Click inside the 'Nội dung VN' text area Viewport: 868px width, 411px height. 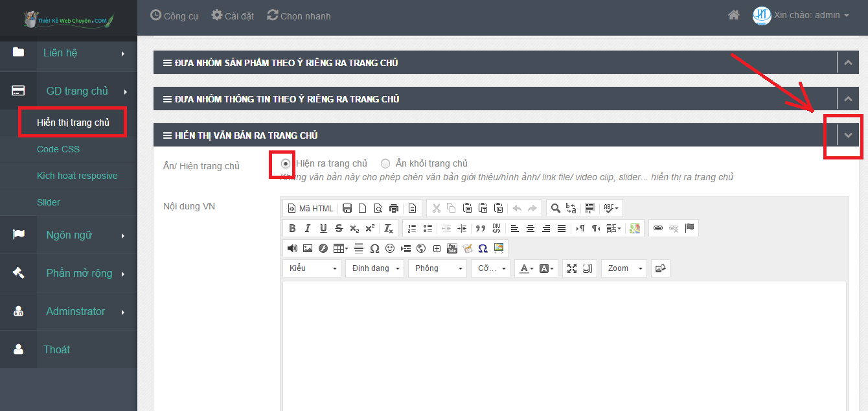click(x=564, y=344)
